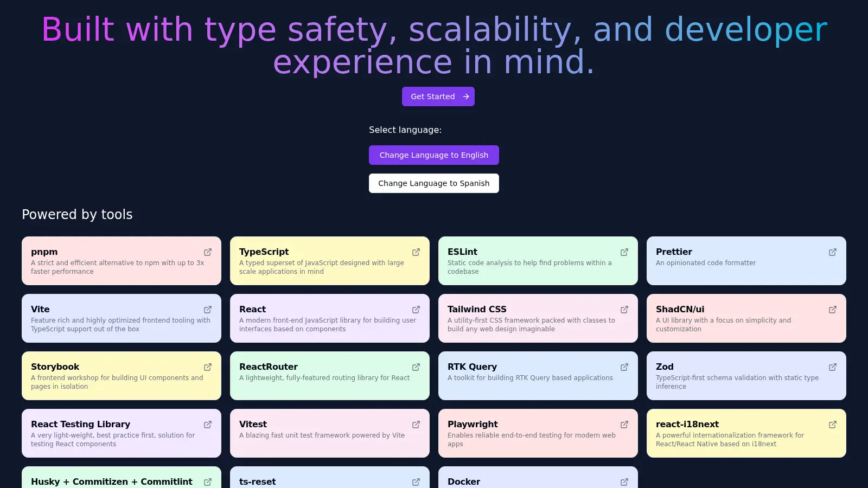The height and width of the screenshot is (488, 868).
Task: Open the Prettier card title
Action: [674, 252]
